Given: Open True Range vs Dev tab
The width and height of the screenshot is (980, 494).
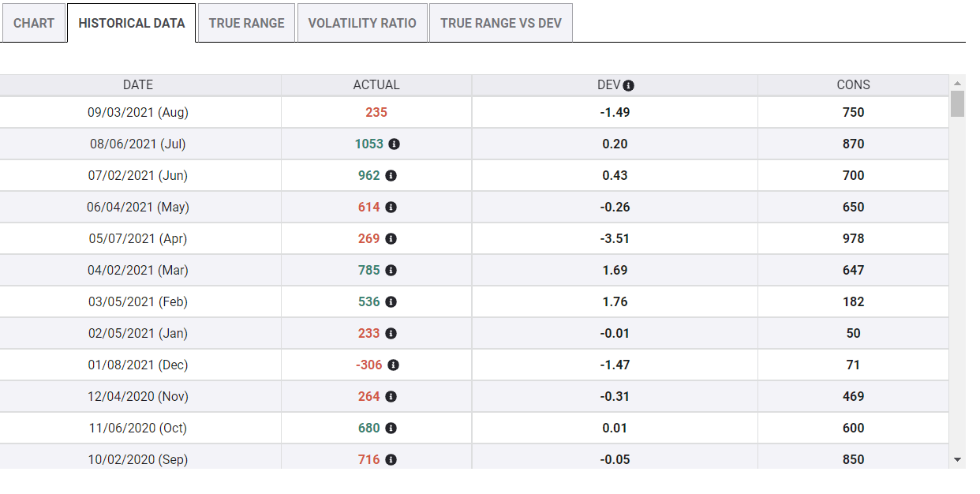Looking at the screenshot, I should point(501,23).
